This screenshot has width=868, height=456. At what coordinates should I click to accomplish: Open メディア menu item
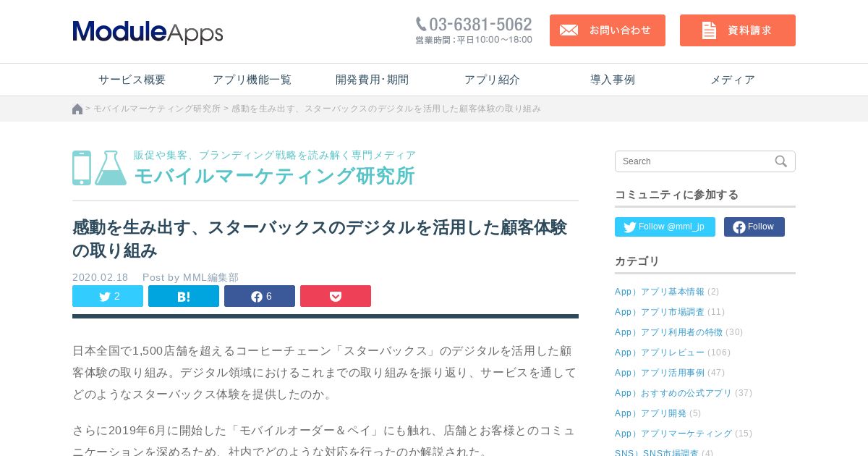pyautogui.click(x=733, y=80)
